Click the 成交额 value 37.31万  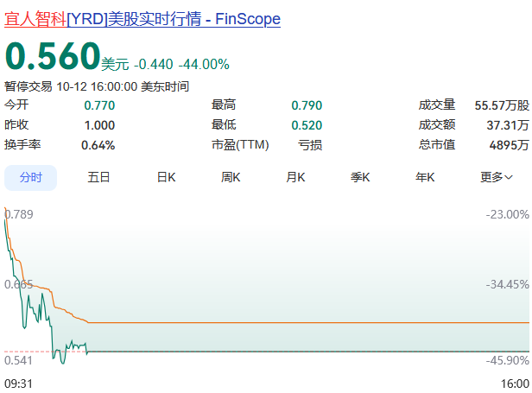[508, 125]
